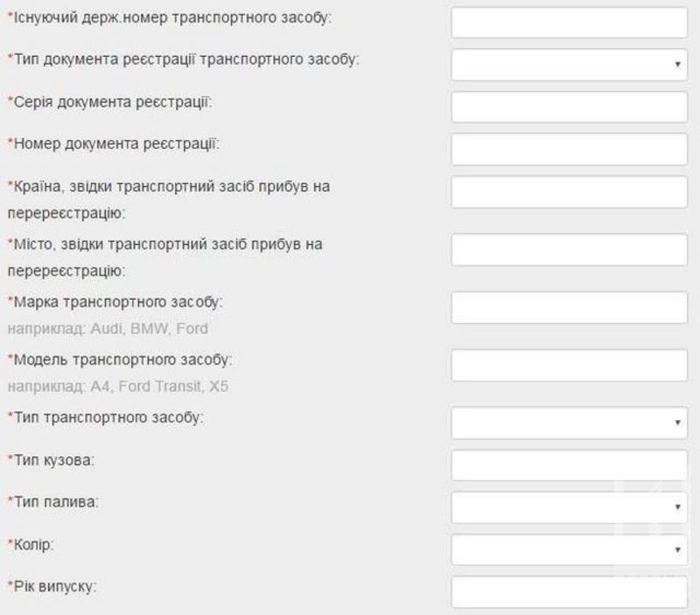This screenshot has width=700, height=615.
Task: Click the 'Рік випуску:' label text
Action: (x=52, y=585)
